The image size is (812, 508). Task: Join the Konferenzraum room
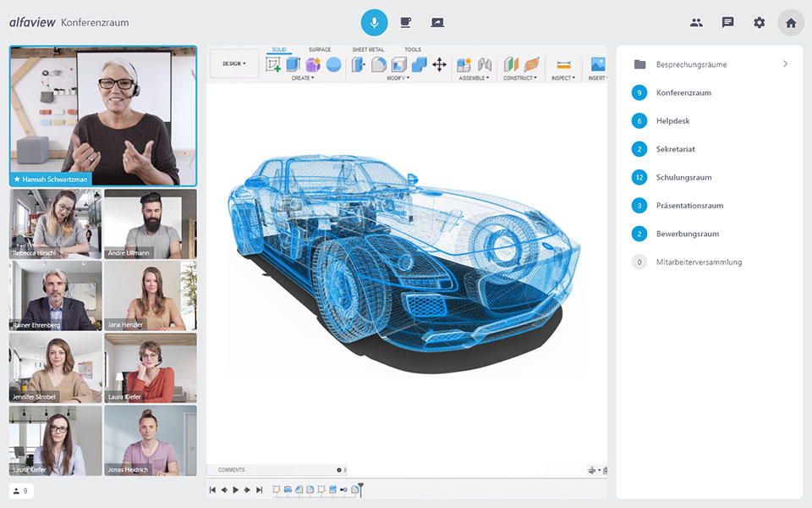(x=710, y=93)
